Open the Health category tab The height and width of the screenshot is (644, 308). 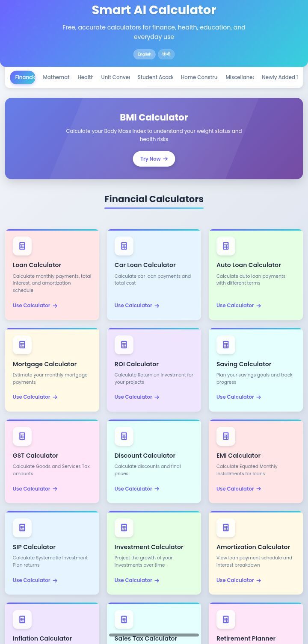[x=85, y=77]
